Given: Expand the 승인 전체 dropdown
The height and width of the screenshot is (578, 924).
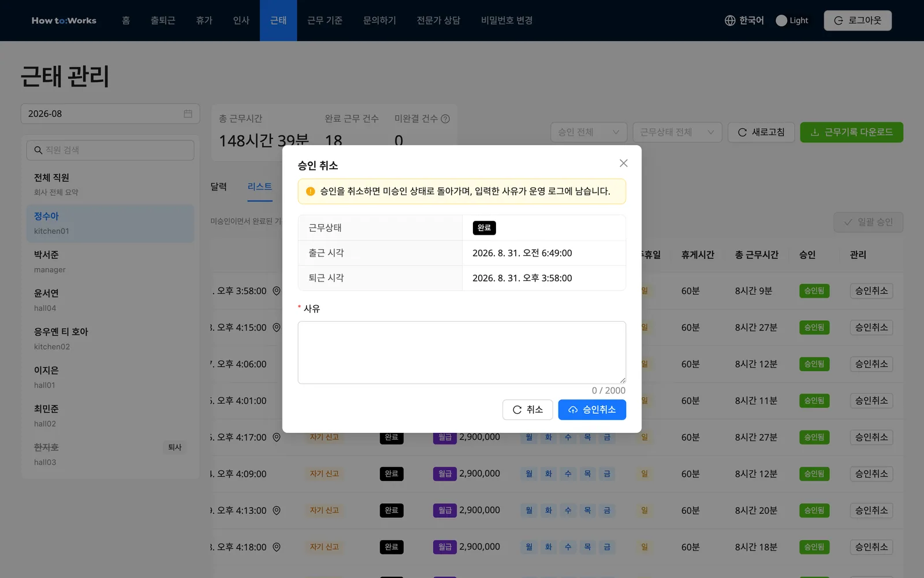Looking at the screenshot, I should point(589,132).
